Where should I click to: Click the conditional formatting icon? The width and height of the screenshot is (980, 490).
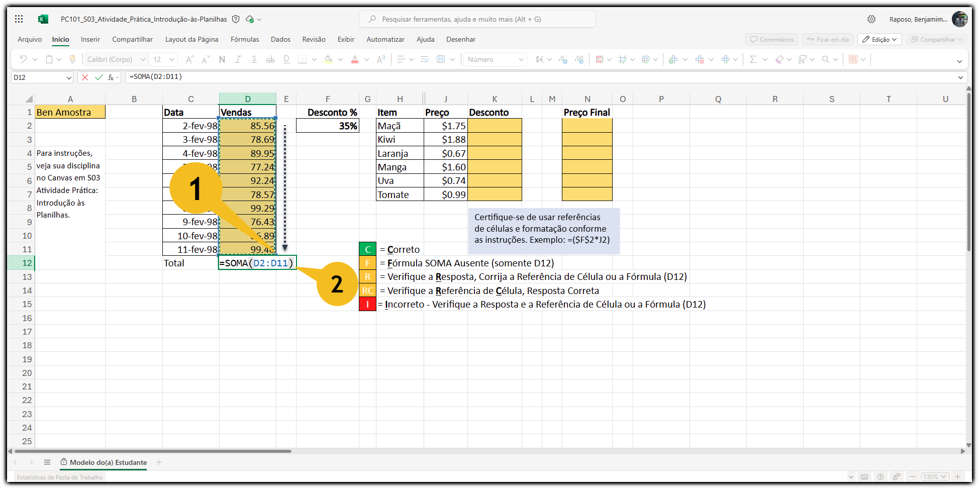599,59
